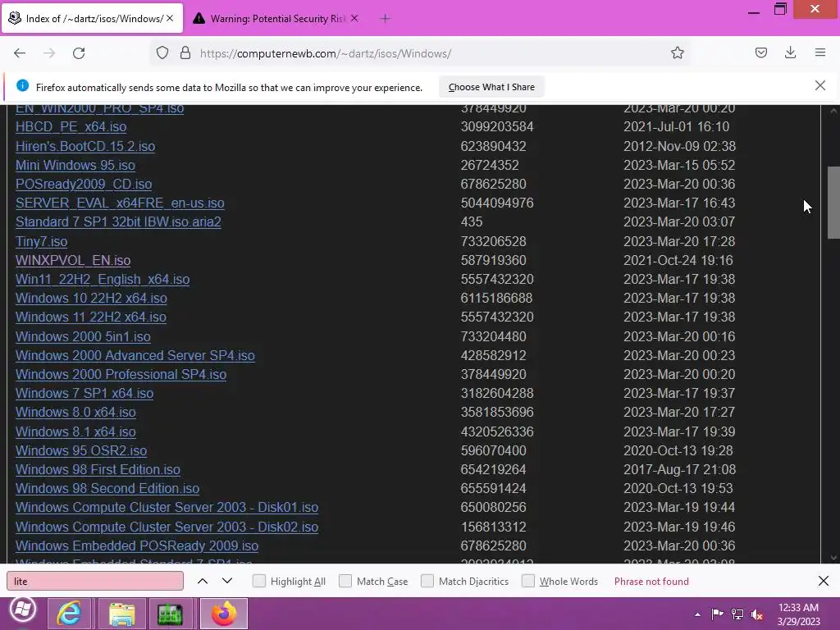Click the Choose What I Share button
The height and width of the screenshot is (630, 840).
[x=491, y=87]
